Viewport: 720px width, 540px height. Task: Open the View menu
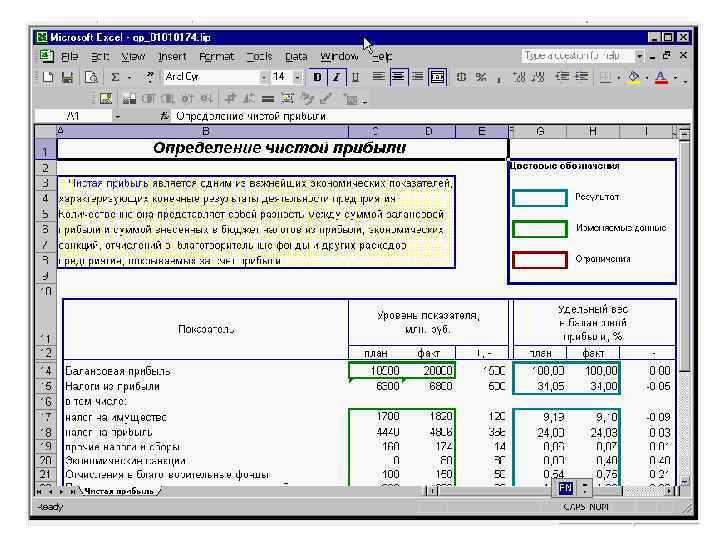(x=133, y=56)
